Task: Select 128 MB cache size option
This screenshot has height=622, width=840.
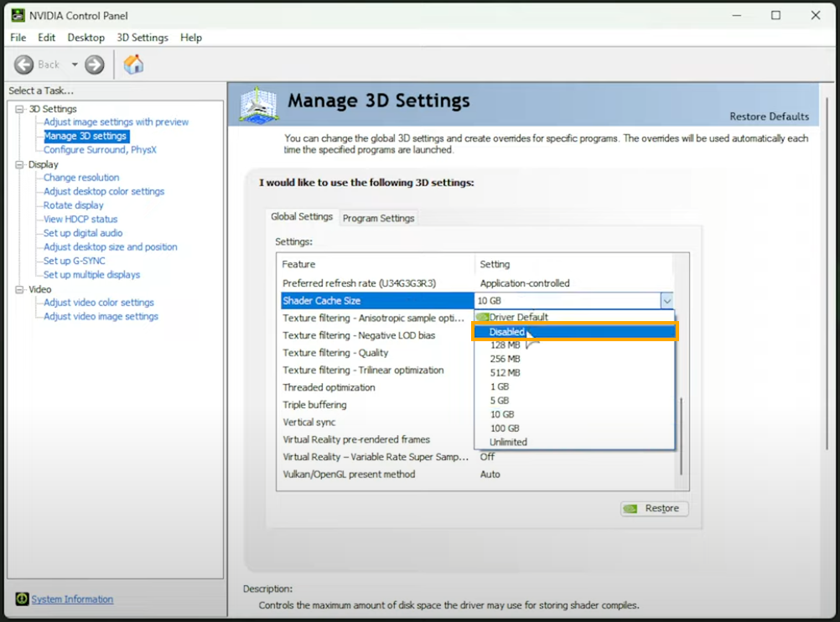Action: pos(573,345)
